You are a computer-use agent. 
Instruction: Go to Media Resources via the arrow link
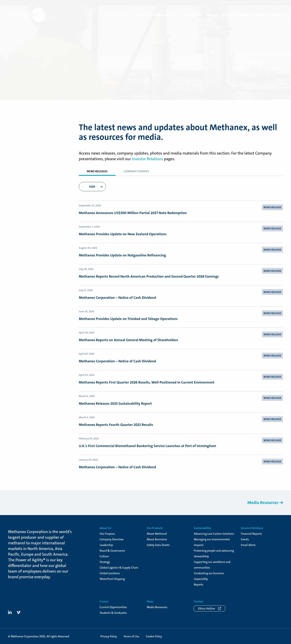pyautogui.click(x=265, y=503)
